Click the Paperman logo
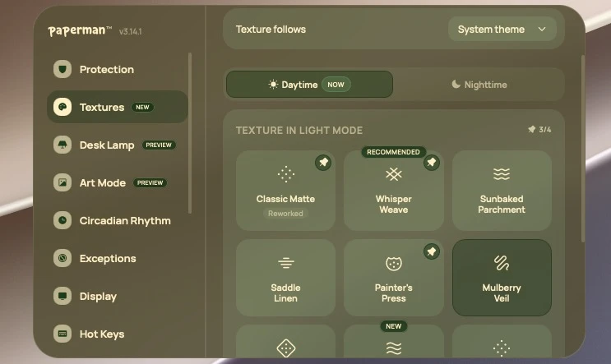Viewport: 611px width, 364px height. [80, 30]
